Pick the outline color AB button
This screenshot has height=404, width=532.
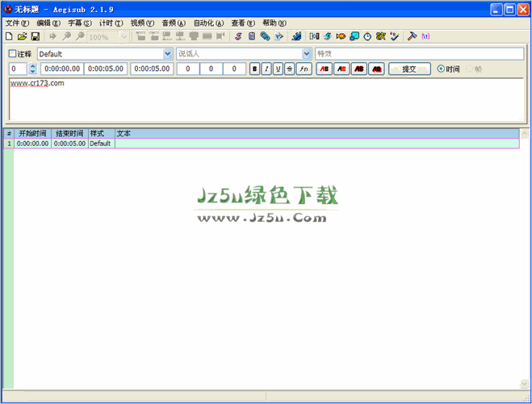pos(359,69)
